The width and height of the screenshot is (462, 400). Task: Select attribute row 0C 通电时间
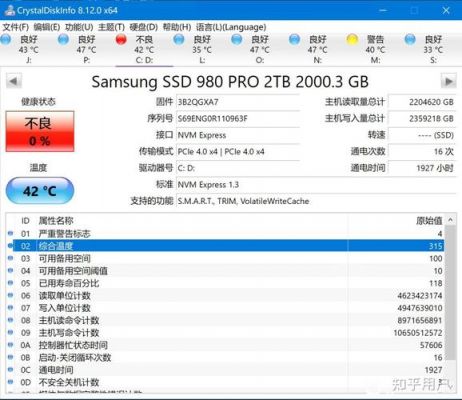tap(226, 370)
